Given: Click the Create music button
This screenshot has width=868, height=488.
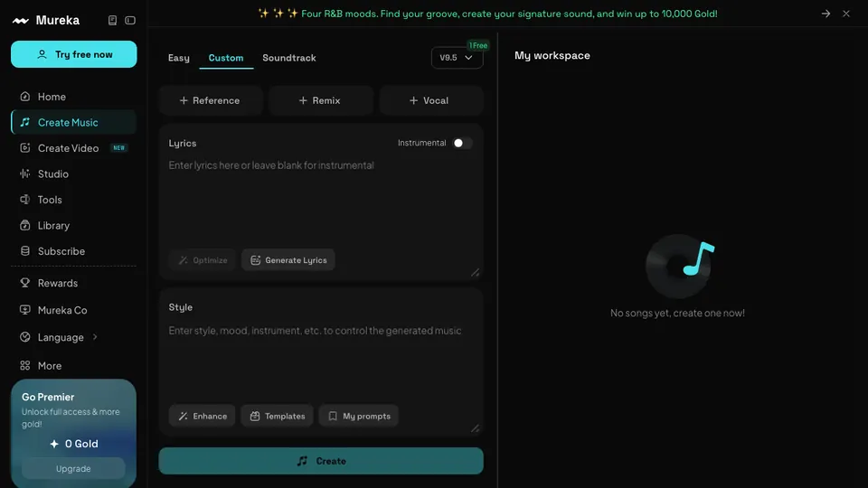Looking at the screenshot, I should pos(321,461).
